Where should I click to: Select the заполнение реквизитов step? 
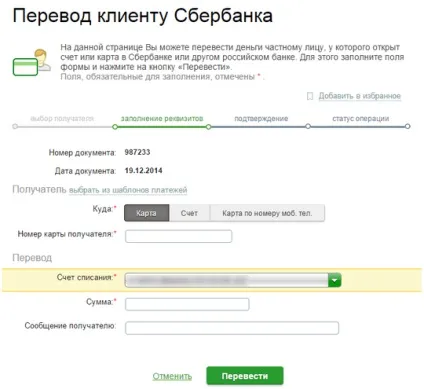[162, 118]
